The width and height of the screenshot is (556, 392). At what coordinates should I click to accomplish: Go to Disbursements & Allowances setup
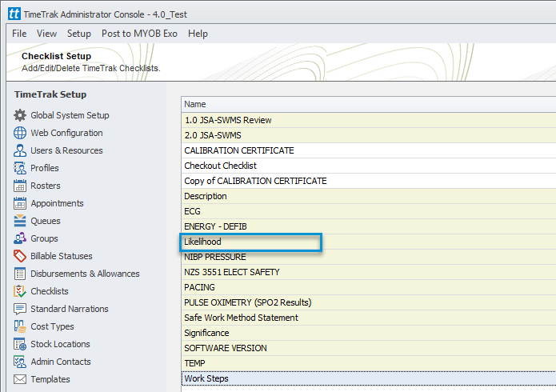(85, 274)
